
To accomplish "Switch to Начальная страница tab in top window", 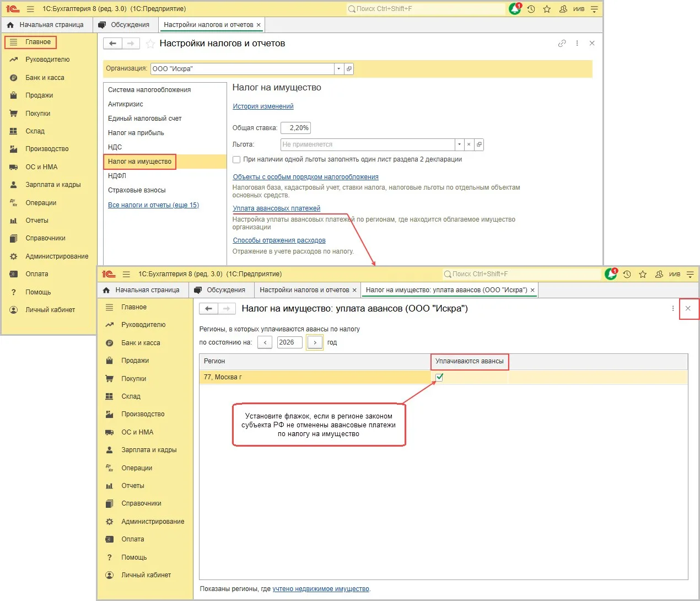I will [45, 25].
